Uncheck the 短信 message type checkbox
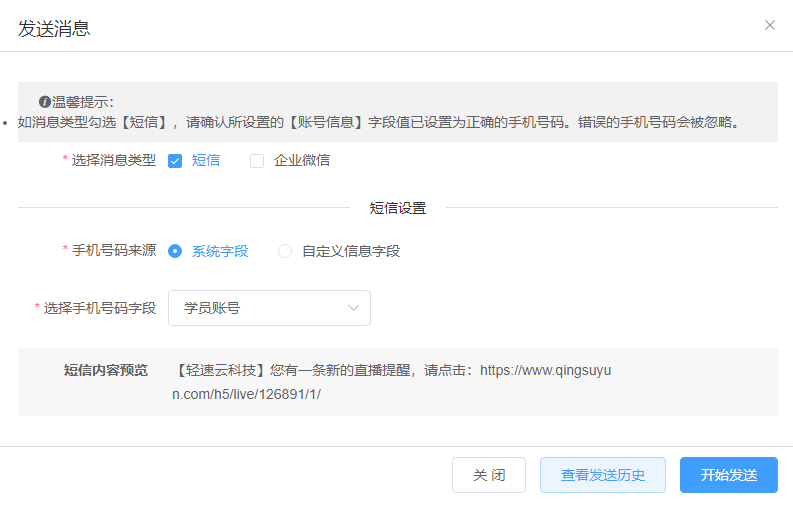Image resolution: width=793 pixels, height=509 pixels. (175, 160)
